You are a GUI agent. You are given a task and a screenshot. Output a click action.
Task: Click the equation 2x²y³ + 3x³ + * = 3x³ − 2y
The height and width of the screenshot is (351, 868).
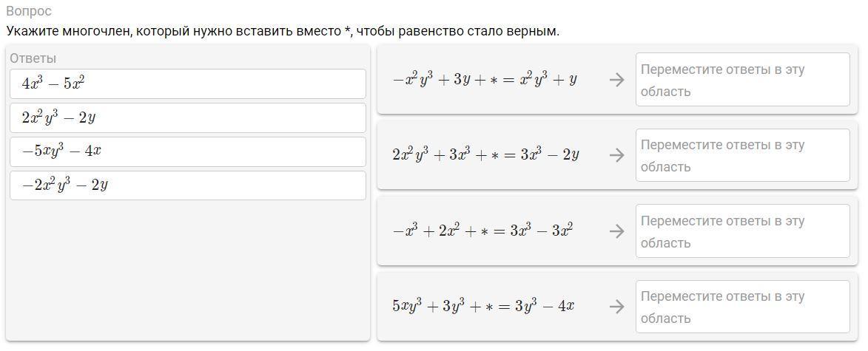tap(485, 155)
